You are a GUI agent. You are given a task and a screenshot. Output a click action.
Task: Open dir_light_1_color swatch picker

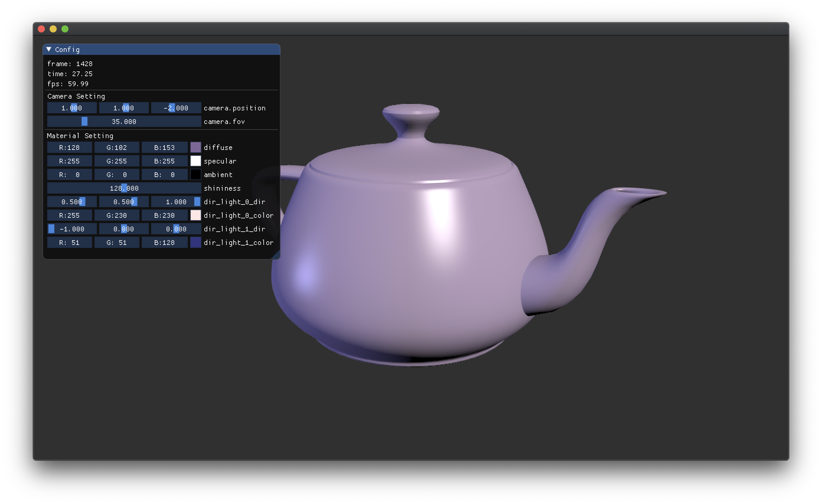[x=195, y=242]
